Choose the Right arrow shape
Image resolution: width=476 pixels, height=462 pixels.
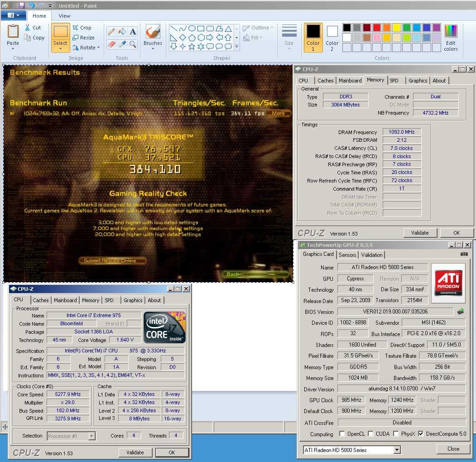coord(210,38)
